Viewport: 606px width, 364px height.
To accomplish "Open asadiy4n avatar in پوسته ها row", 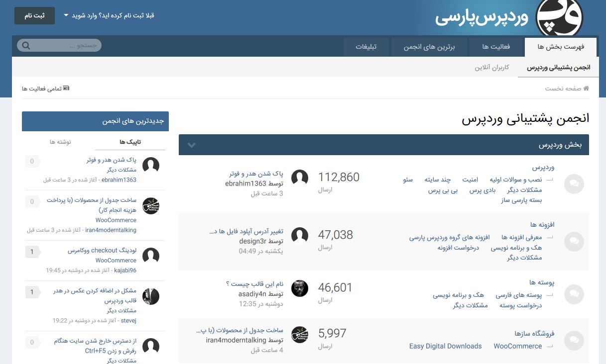I will pos(300,288).
